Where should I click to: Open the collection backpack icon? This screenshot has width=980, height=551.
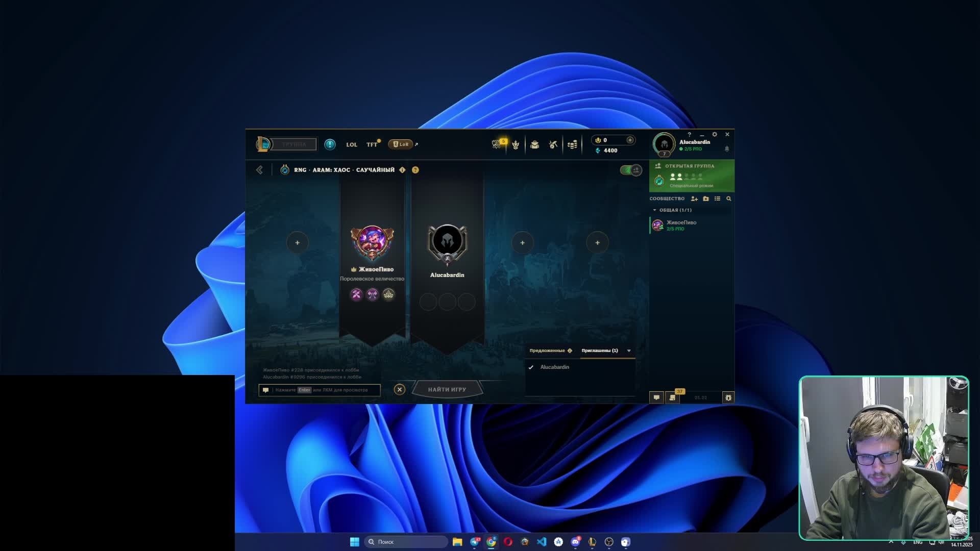pyautogui.click(x=534, y=145)
